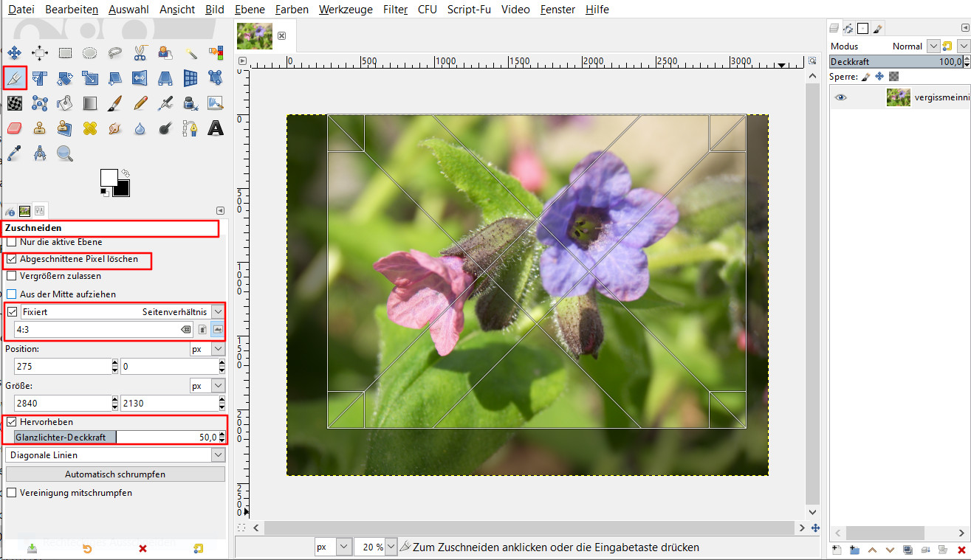Choose the Zoom magnifier tool

point(65,153)
